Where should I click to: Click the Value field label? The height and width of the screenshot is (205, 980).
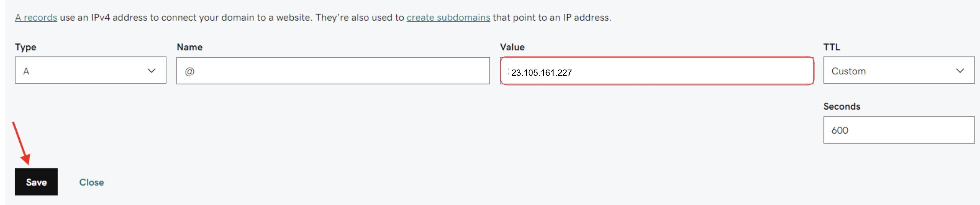pyautogui.click(x=512, y=47)
